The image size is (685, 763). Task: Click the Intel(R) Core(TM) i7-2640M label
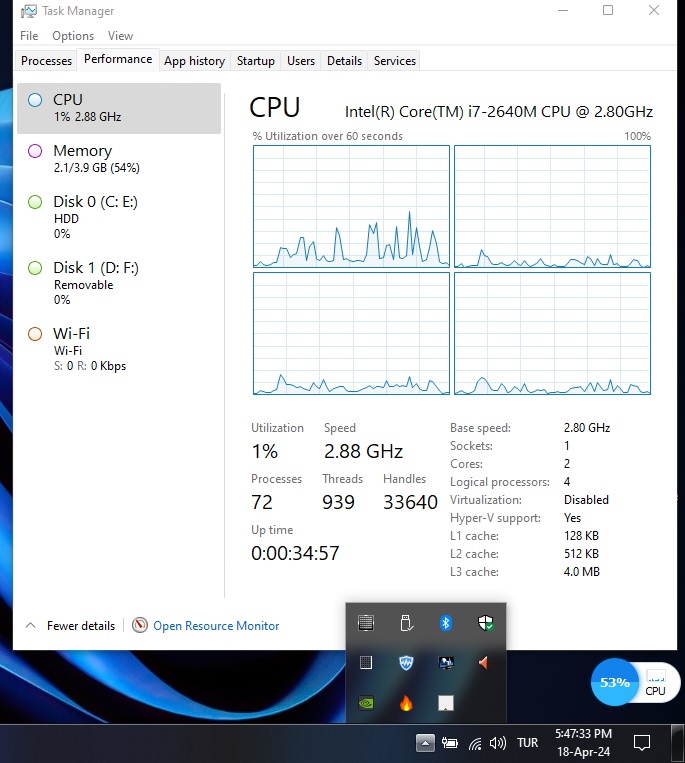tap(499, 112)
